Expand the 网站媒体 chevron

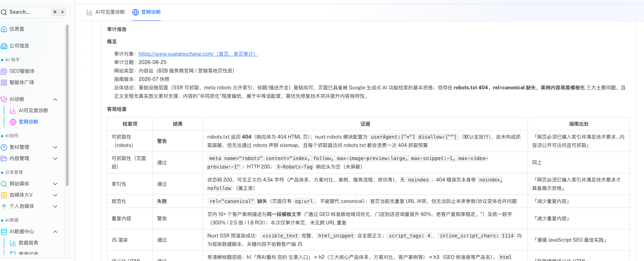click(55, 184)
